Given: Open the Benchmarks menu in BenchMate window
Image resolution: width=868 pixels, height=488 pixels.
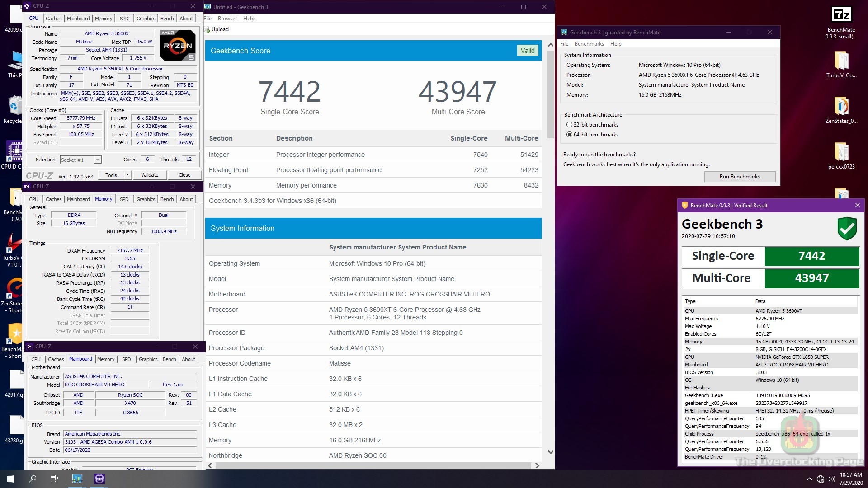Looking at the screenshot, I should (x=589, y=44).
